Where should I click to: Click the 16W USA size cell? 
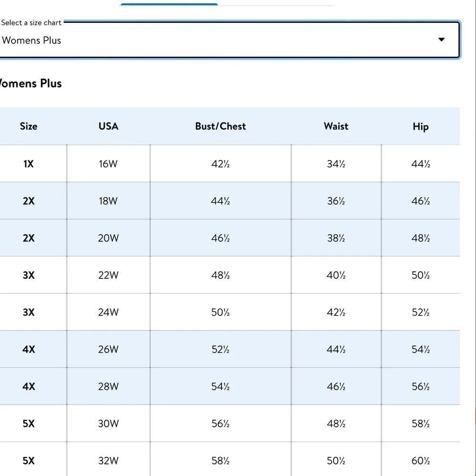108,164
